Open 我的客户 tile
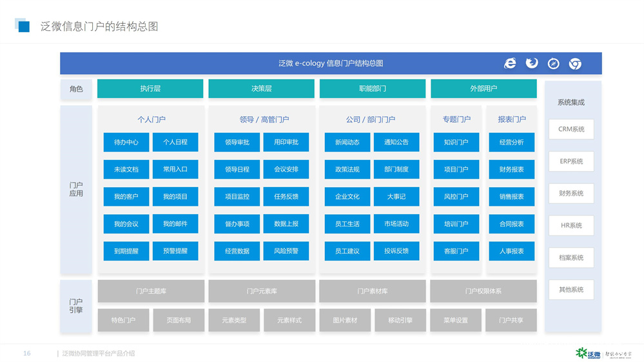Screen dimensions: 644x362 (126, 196)
